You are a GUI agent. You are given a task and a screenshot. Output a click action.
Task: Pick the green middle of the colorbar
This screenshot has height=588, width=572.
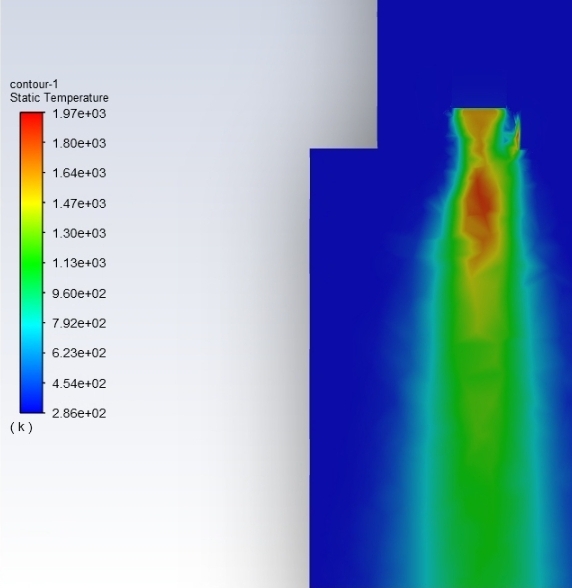(32, 262)
